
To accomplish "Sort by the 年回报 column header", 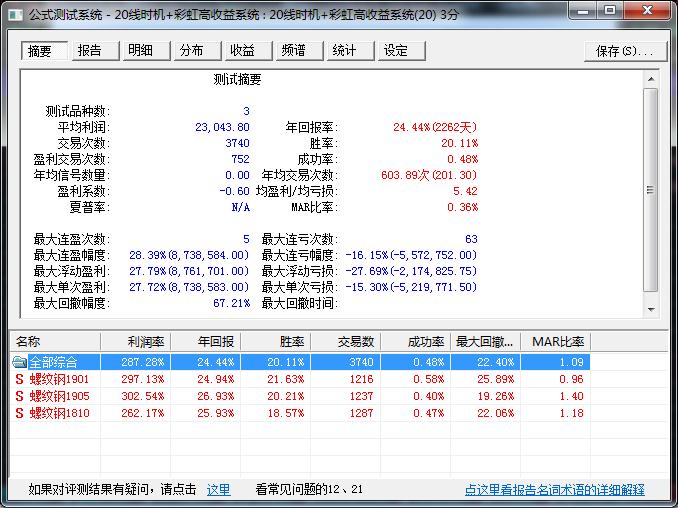I will point(206,342).
